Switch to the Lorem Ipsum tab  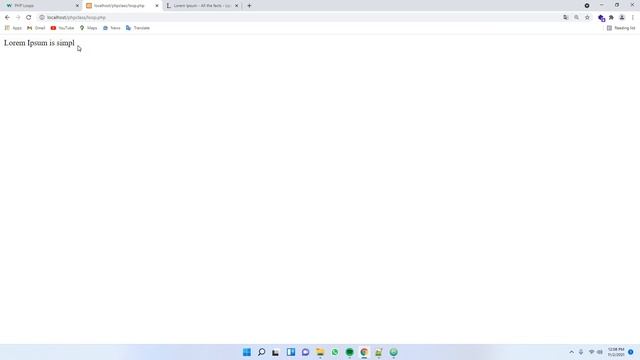pyautogui.click(x=202, y=6)
